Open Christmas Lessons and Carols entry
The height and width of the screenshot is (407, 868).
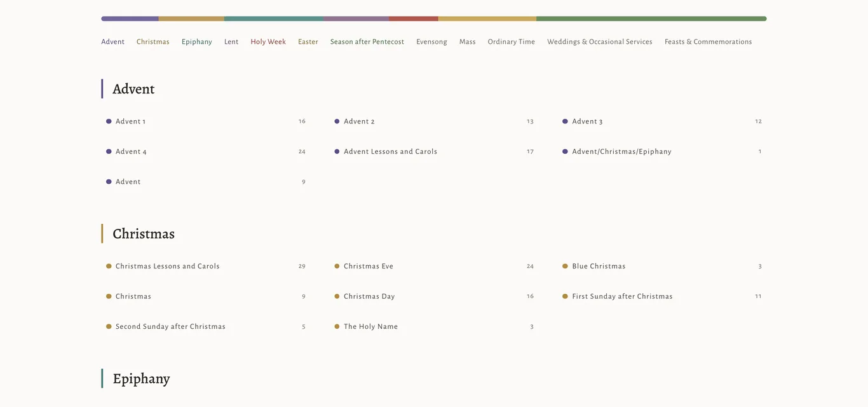(206, 266)
